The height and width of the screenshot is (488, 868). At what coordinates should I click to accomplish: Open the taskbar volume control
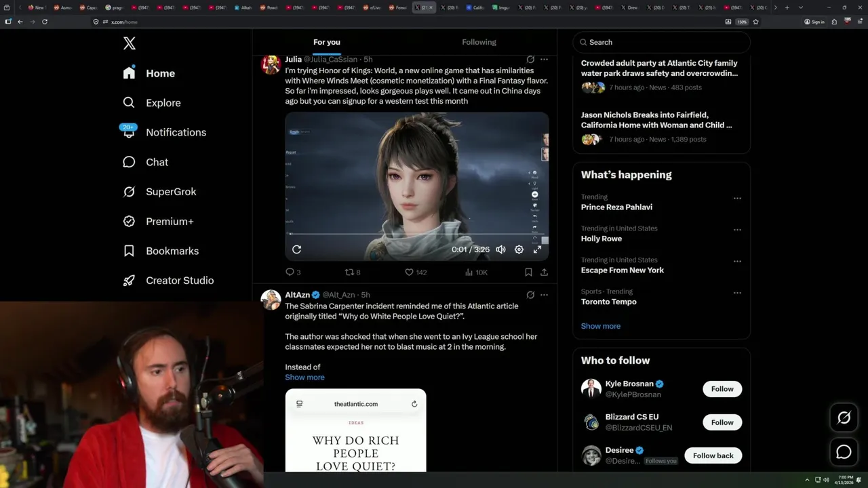(827, 480)
